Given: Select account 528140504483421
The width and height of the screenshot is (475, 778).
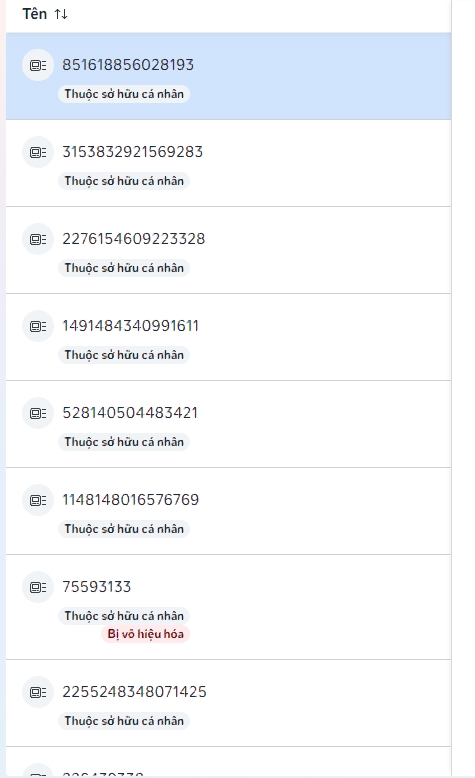Looking at the screenshot, I should coord(228,424).
